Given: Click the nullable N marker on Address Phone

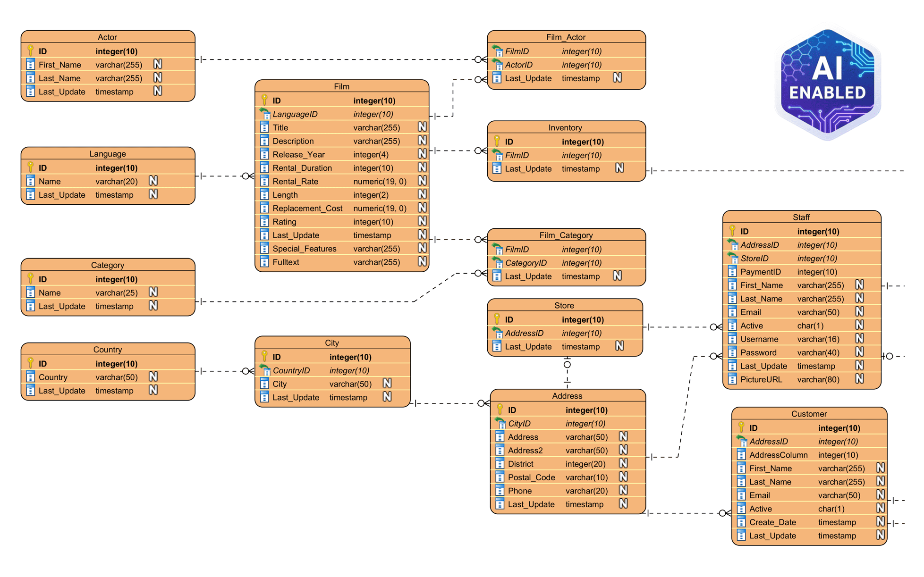Looking at the screenshot, I should pyautogui.click(x=623, y=491).
